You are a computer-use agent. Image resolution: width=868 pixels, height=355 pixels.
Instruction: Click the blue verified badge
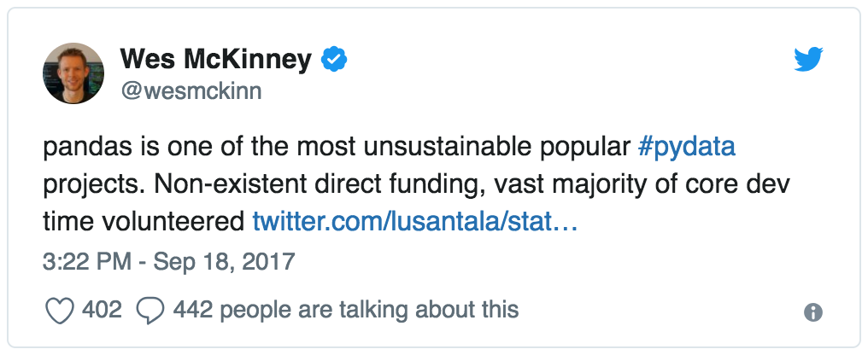pyautogui.click(x=333, y=59)
